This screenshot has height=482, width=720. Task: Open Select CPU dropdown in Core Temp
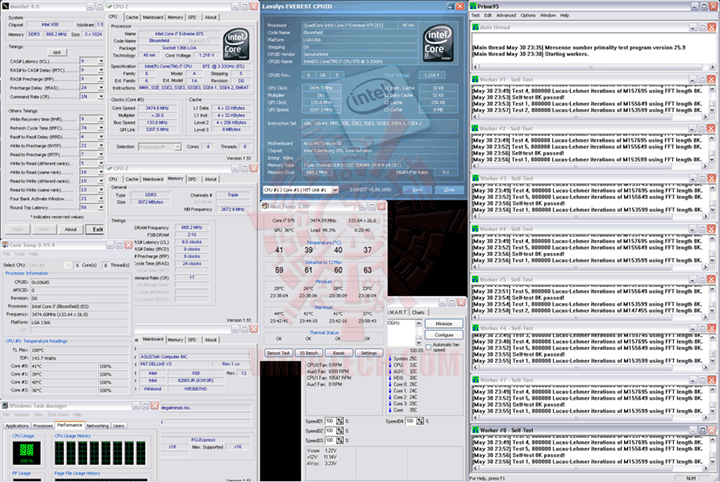[68, 265]
